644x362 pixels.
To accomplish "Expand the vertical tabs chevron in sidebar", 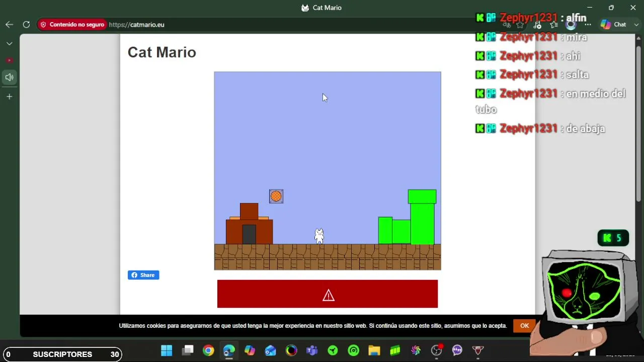I will pyautogui.click(x=10, y=44).
